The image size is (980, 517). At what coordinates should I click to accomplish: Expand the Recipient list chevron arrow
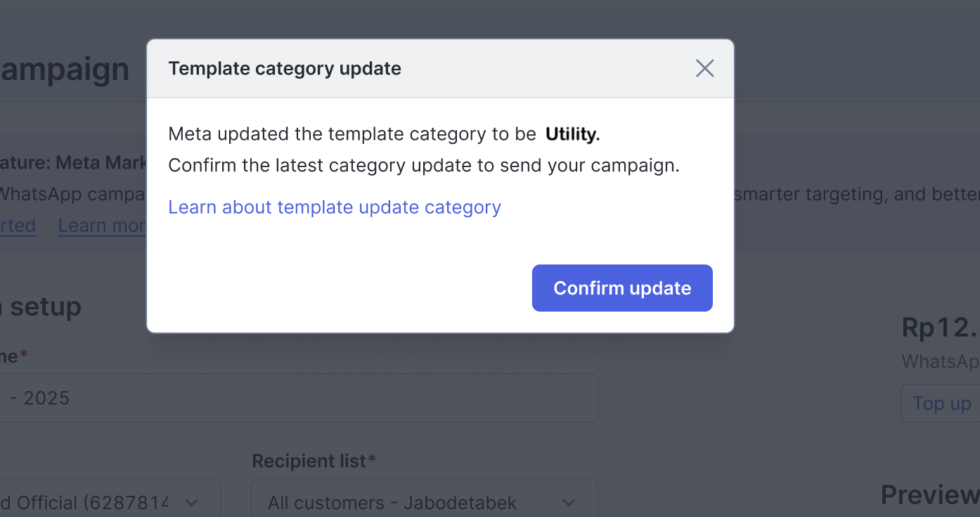pyautogui.click(x=569, y=503)
